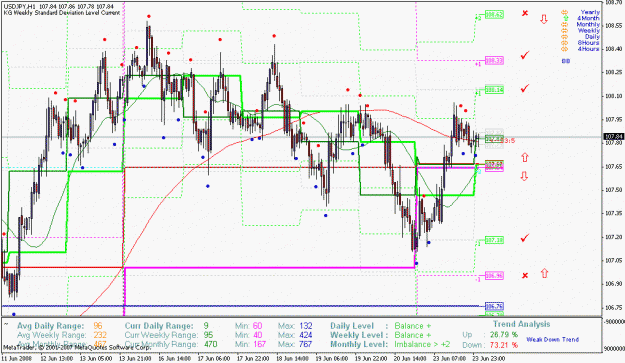The height and width of the screenshot is (363, 625).
Task: Click the red X mark beside 108.62
Action: [525, 13]
